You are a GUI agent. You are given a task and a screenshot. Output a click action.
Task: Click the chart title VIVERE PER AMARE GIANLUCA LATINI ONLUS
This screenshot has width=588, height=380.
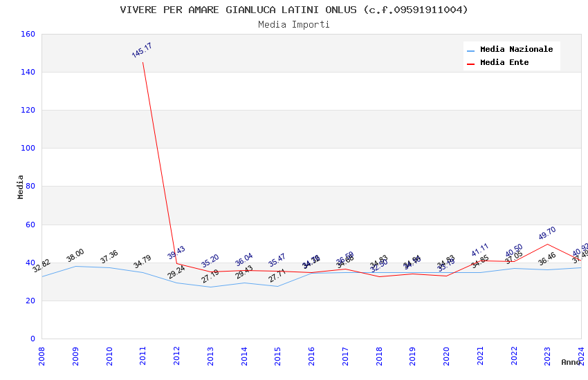293,10
